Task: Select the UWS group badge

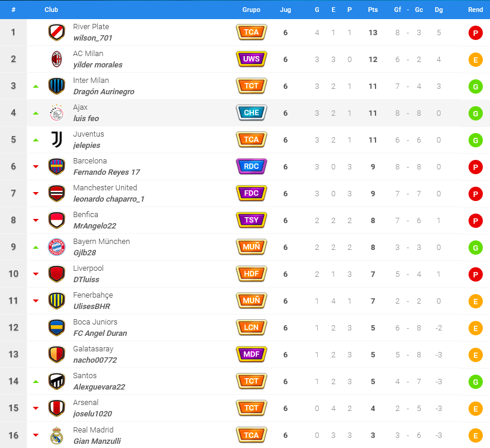Action: click(251, 59)
